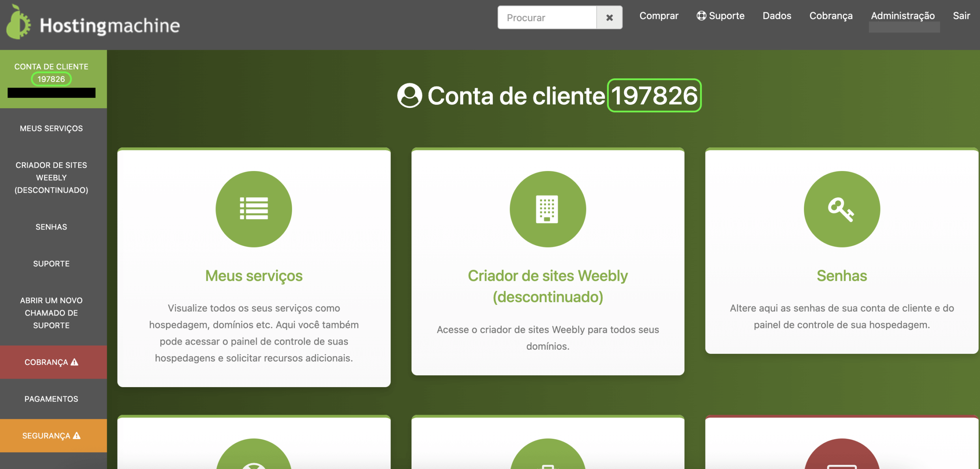Log out using Sair
Screen dimensions: 980x469
[x=961, y=16]
